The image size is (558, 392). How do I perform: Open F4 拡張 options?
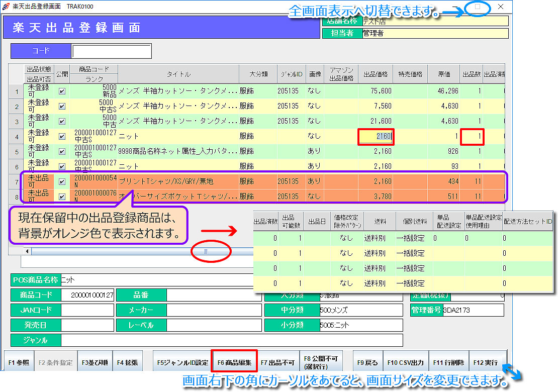tap(127, 362)
